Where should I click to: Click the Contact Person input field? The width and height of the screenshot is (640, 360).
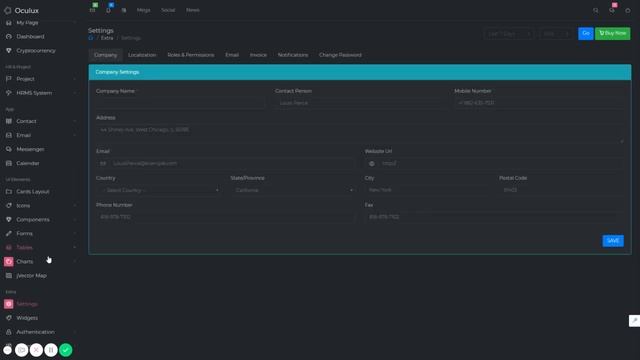click(360, 103)
